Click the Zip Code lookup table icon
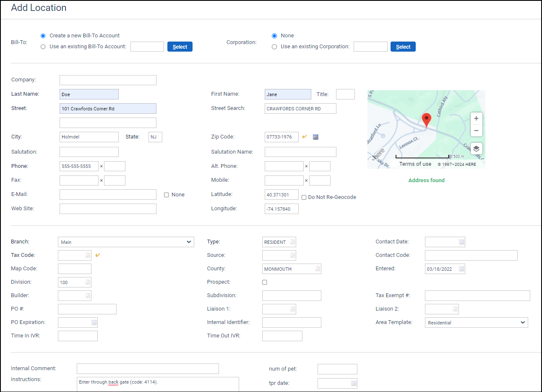 315,137
